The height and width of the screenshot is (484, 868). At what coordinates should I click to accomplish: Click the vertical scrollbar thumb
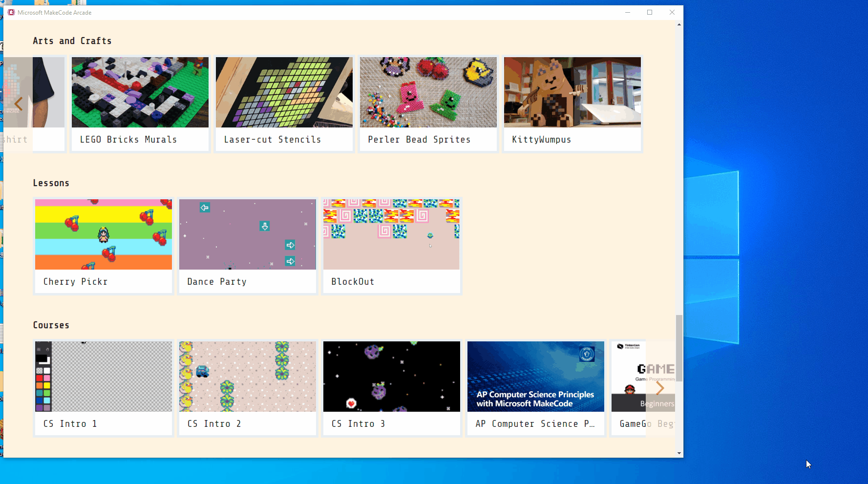(x=679, y=348)
